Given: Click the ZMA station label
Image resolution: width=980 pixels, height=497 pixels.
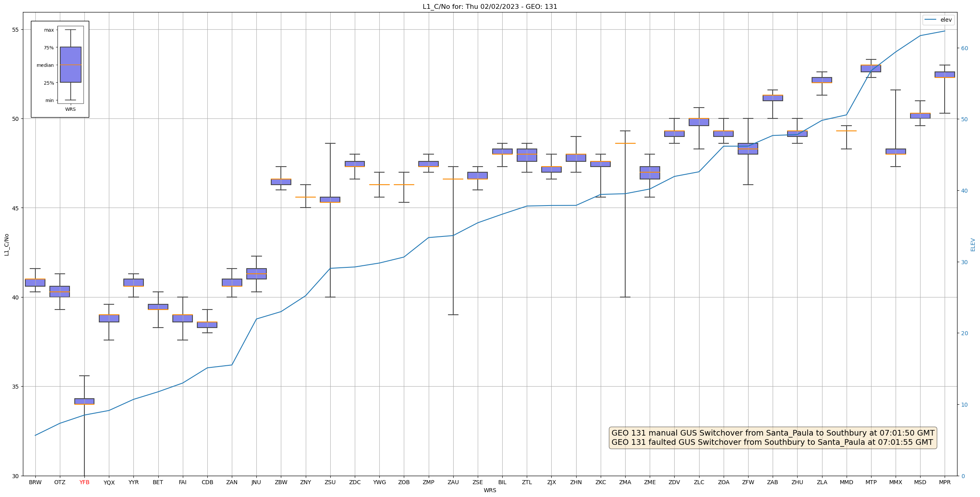Looking at the screenshot, I should click(625, 482).
